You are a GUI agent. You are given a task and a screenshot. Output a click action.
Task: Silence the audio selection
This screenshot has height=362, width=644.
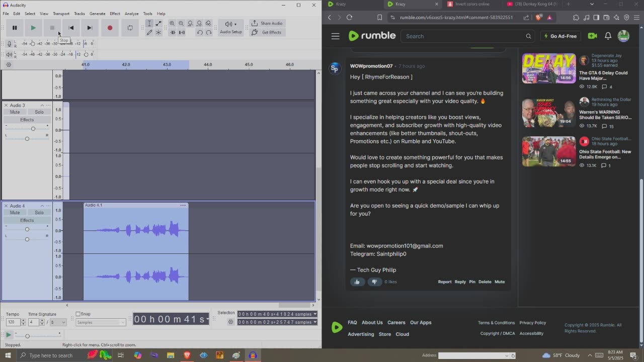tap(182, 33)
